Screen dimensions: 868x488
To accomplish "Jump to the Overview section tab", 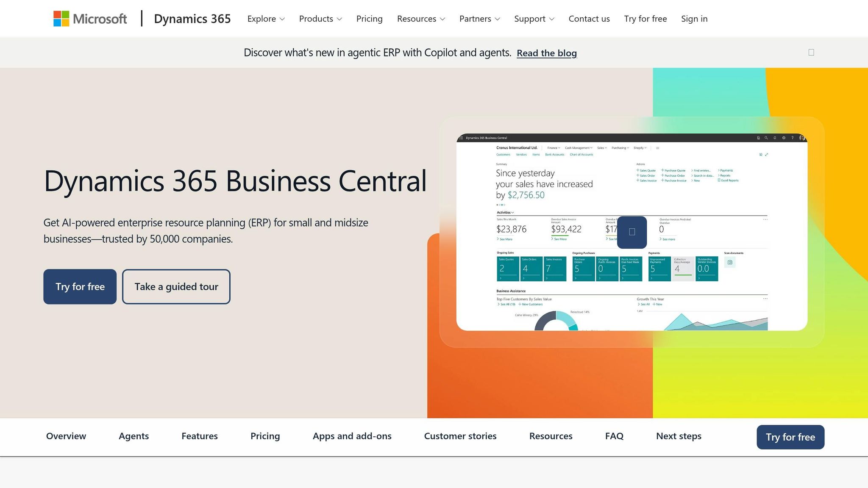I will tap(66, 436).
